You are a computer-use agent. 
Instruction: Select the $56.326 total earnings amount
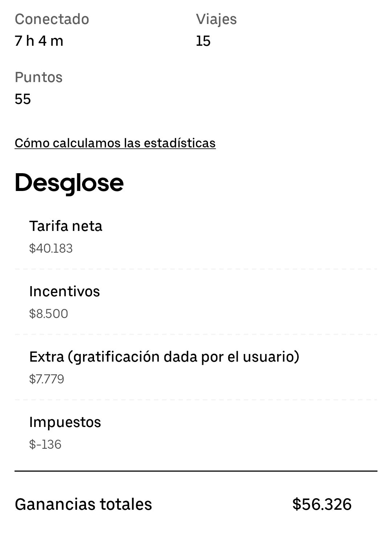pyautogui.click(x=322, y=504)
